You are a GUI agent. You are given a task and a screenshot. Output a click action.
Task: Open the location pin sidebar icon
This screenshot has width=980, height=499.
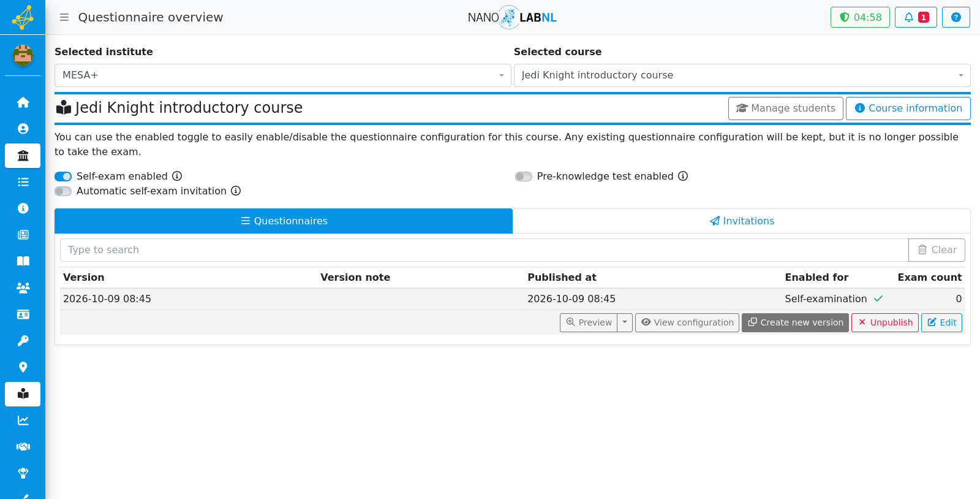pos(23,367)
